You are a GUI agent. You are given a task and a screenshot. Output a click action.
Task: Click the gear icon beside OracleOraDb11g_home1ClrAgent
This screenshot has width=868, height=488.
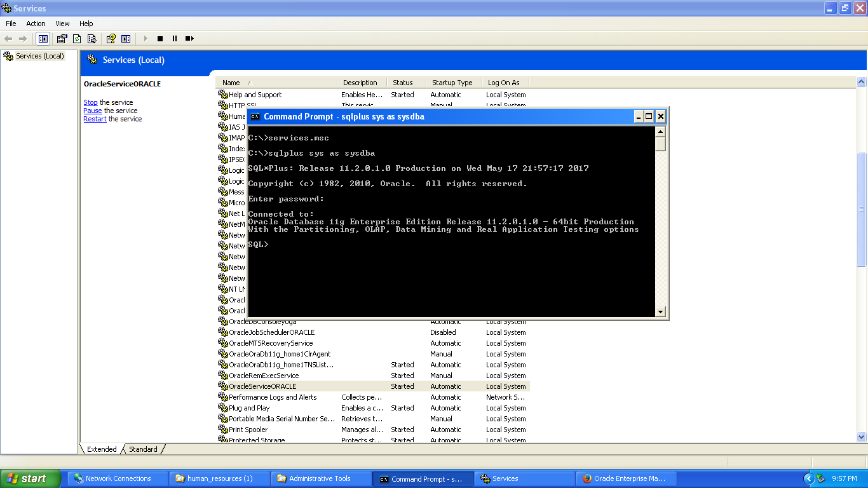[222, 354]
